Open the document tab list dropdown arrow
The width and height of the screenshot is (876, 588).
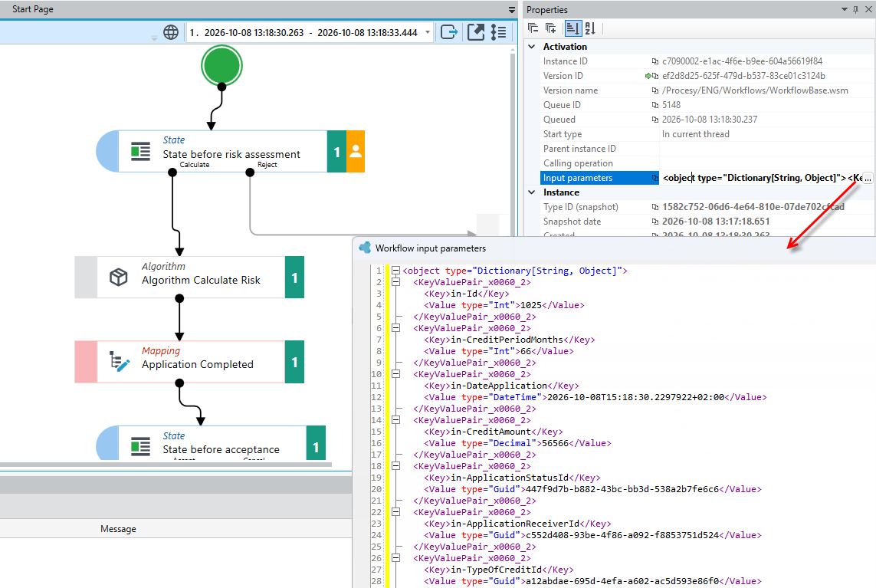[x=512, y=10]
